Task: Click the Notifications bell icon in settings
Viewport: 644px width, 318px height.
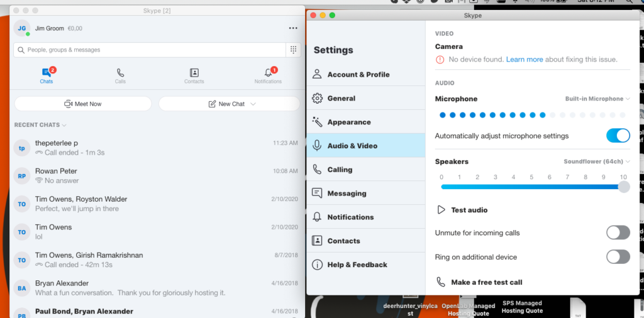Action: tap(317, 217)
